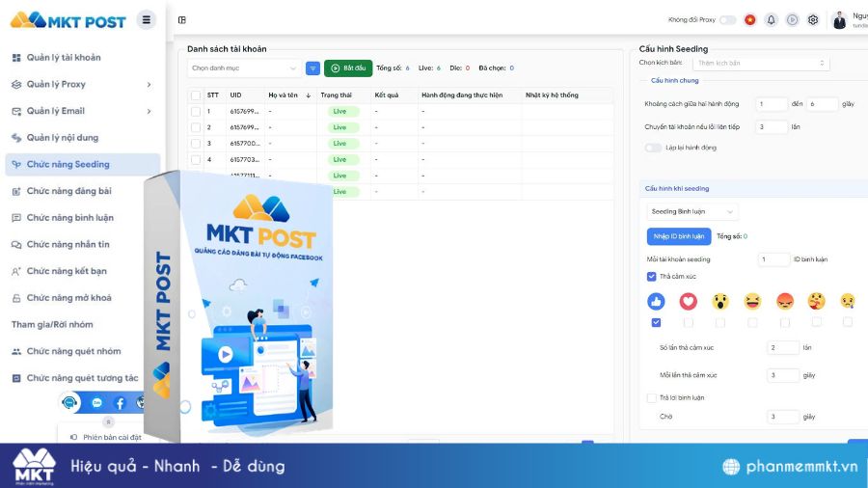
Task: Click the Số lần thả cảm xúc field
Action: tap(783, 347)
